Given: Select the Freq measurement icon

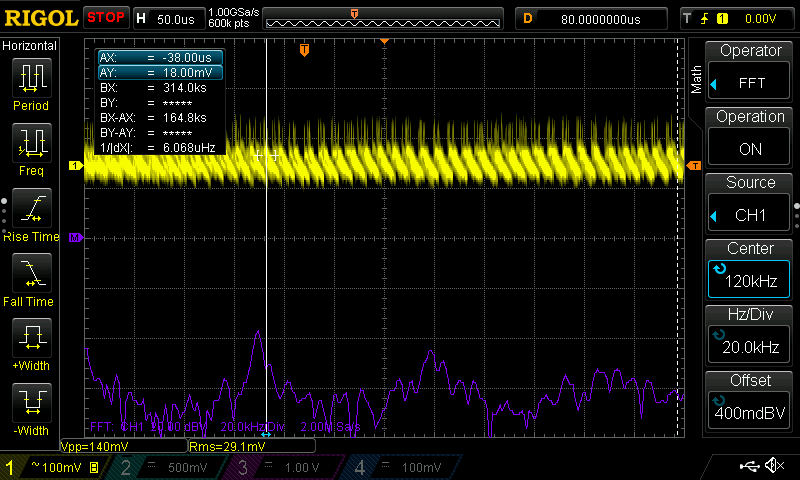Looking at the screenshot, I should click(31, 144).
